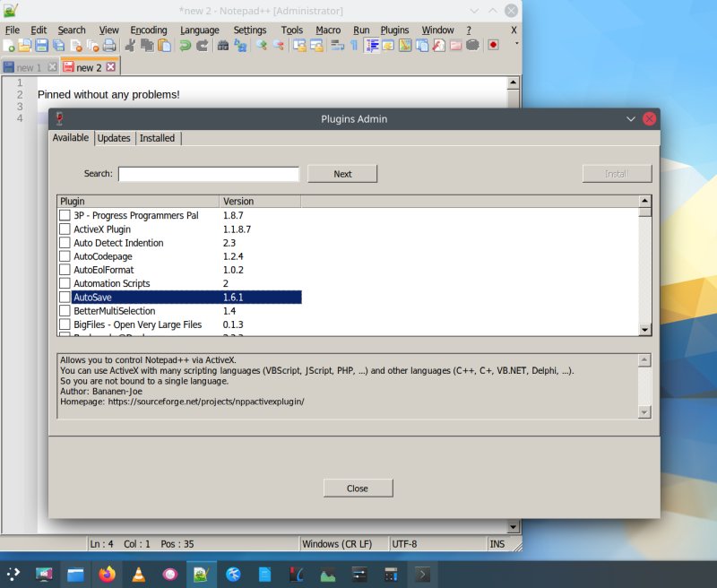Click the Next search button
This screenshot has width=717, height=588.
click(x=341, y=174)
